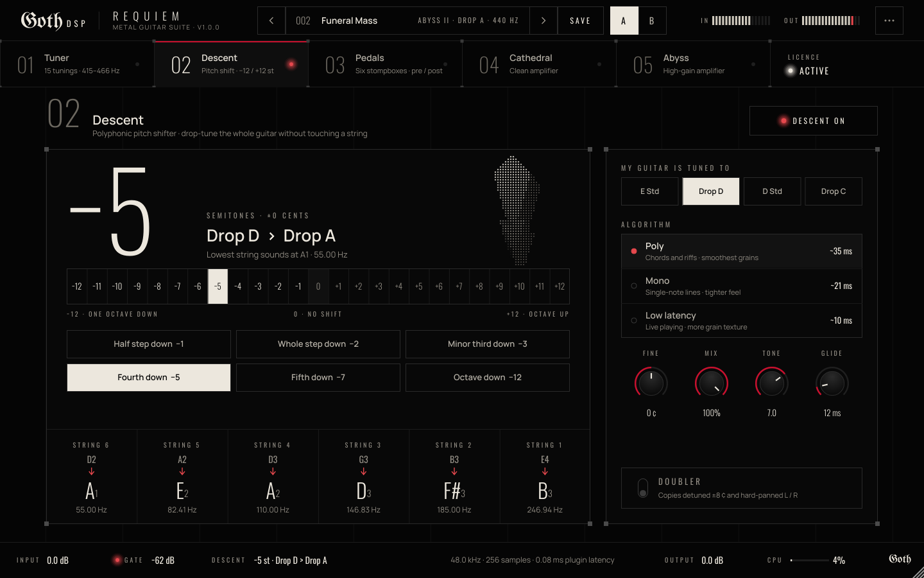Switch to the B comparison slot
Screen dimensions: 924x578
click(652, 21)
